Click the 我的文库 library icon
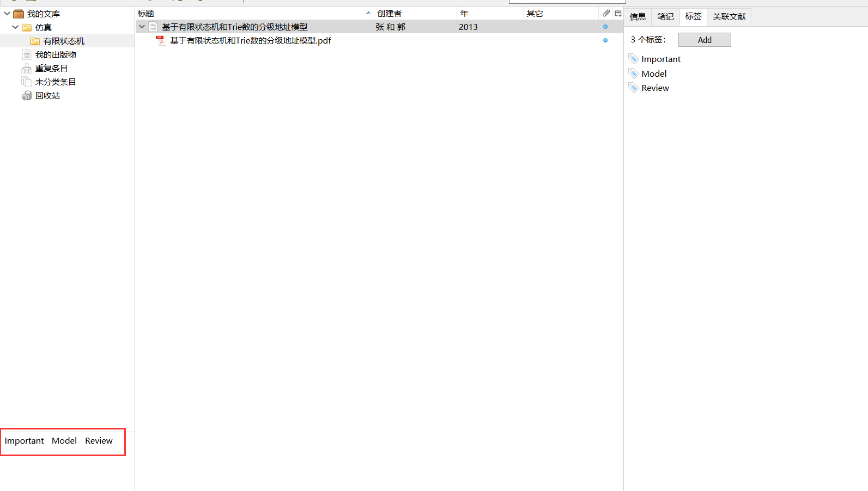Screen dimensions: 868x491 (x=19, y=14)
